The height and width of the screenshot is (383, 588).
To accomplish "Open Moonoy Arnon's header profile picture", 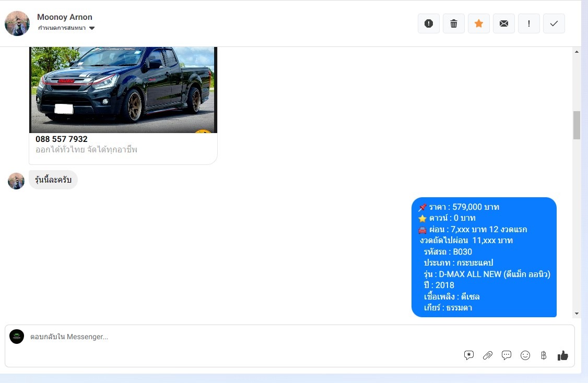I will click(17, 23).
